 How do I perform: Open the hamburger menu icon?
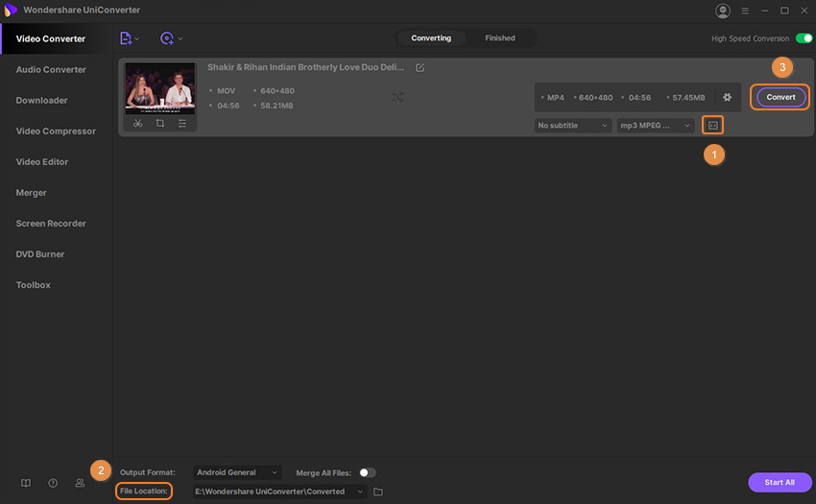pos(745,11)
